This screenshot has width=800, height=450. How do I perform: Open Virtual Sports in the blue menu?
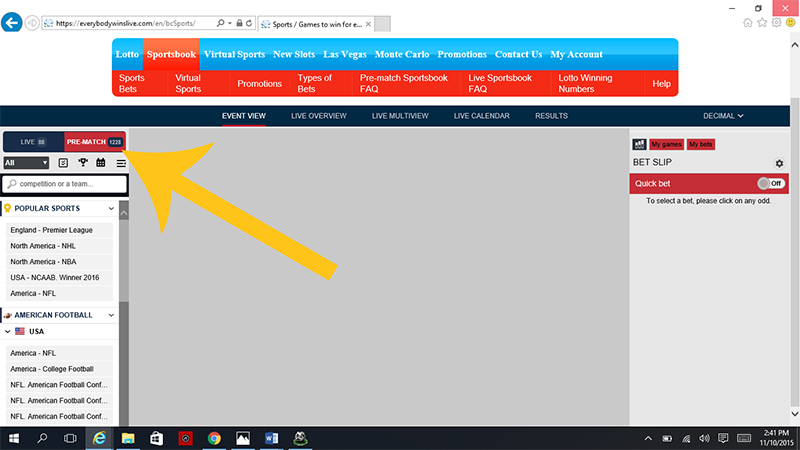(x=234, y=54)
